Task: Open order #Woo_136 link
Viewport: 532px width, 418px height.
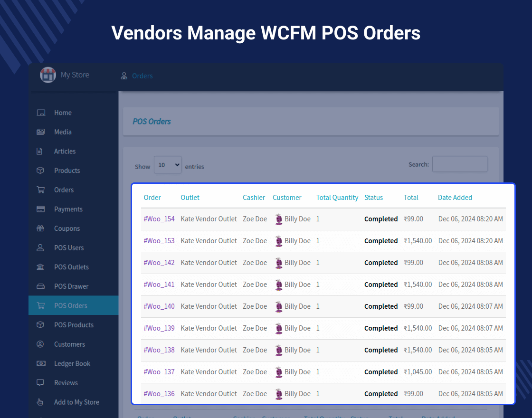Action: tap(159, 394)
